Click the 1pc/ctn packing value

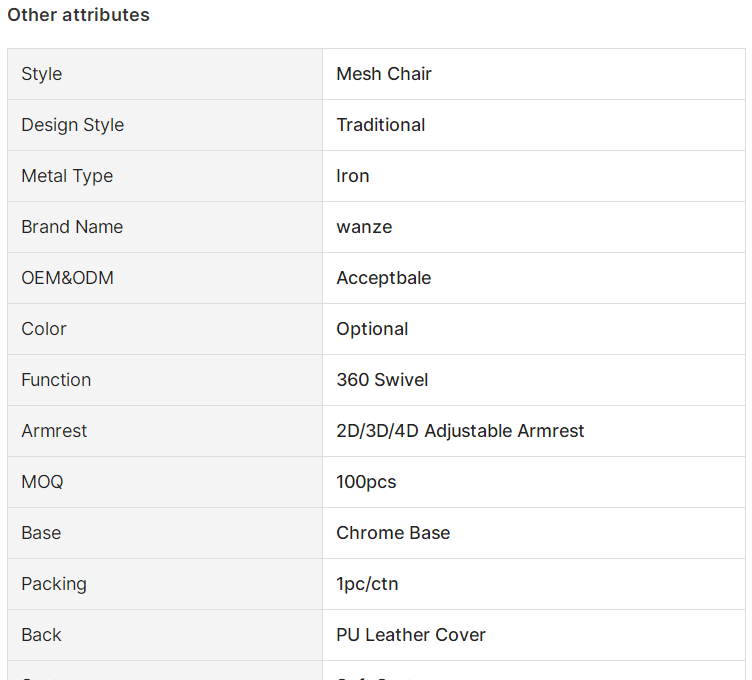367,584
